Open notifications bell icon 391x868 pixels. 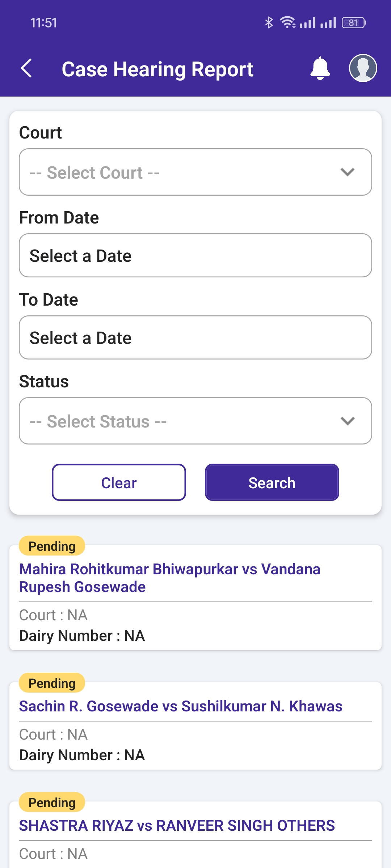pos(320,68)
